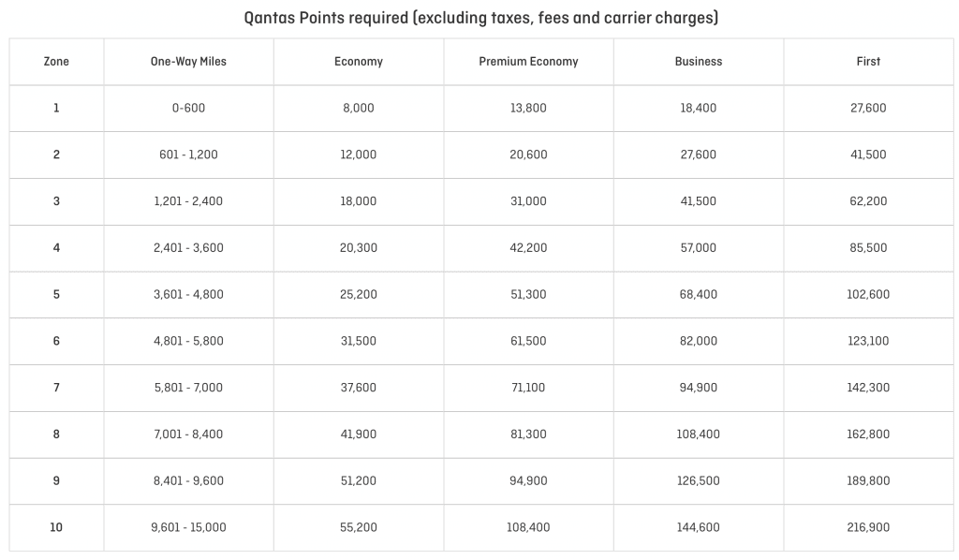Click the 31,000 Premium Economy value
The image size is (959, 560).
point(528,201)
